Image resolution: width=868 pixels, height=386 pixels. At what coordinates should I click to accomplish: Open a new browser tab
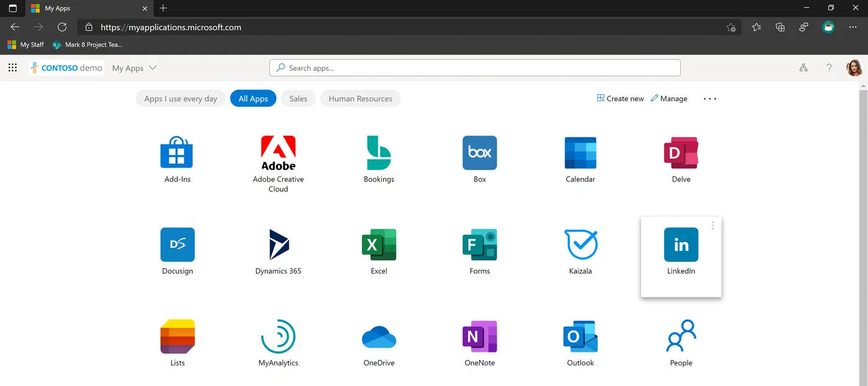click(x=163, y=8)
